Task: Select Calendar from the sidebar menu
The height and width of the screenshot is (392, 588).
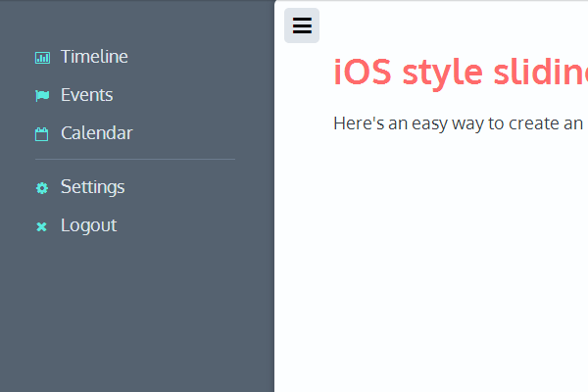Action: click(x=97, y=133)
